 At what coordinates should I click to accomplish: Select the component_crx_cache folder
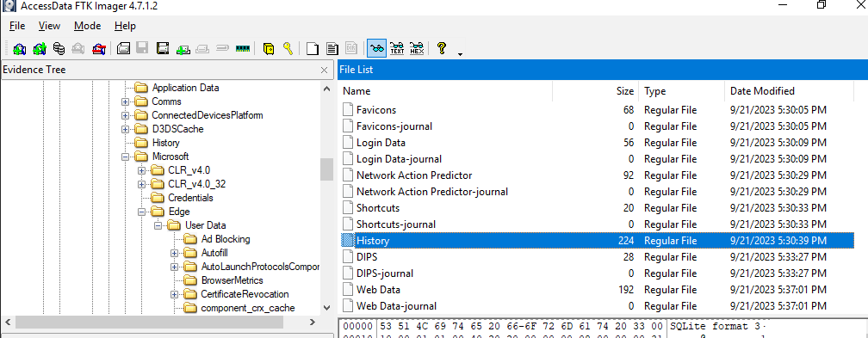(247, 308)
